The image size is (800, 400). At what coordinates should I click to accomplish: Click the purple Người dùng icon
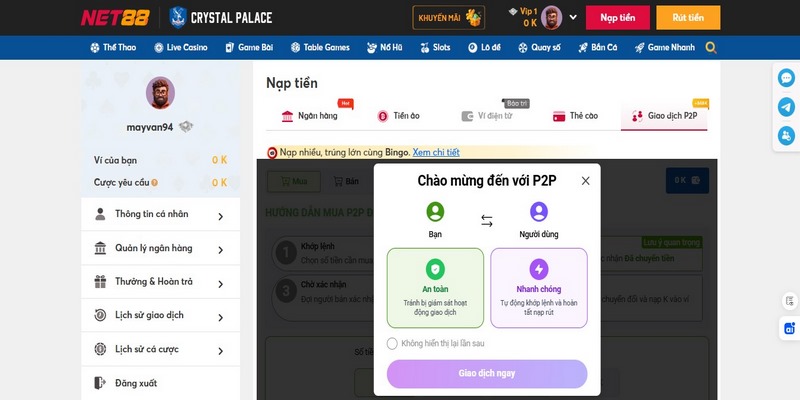coord(539,212)
